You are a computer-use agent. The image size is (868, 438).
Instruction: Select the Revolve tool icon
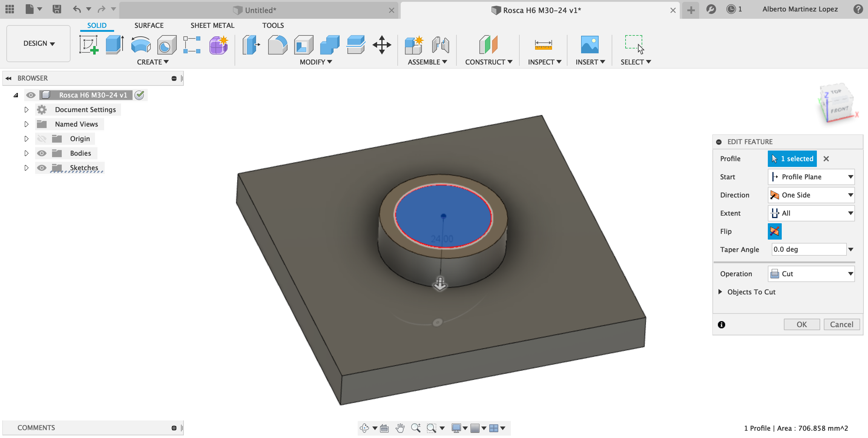pos(140,45)
